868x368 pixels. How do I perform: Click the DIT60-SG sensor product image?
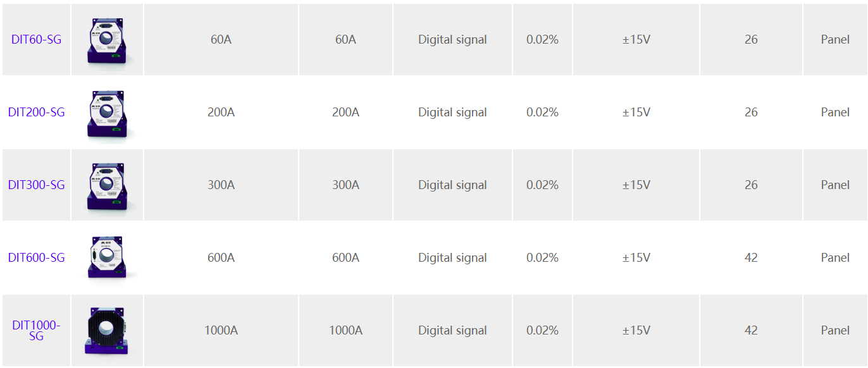107,39
